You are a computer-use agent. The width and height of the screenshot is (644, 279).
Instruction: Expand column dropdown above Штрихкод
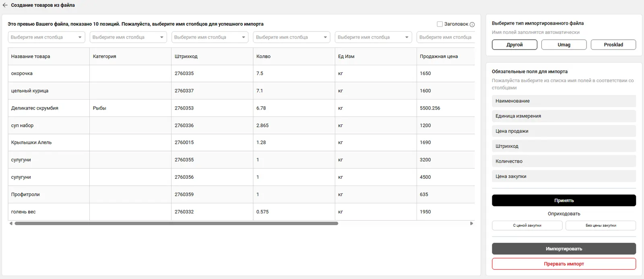(x=210, y=37)
